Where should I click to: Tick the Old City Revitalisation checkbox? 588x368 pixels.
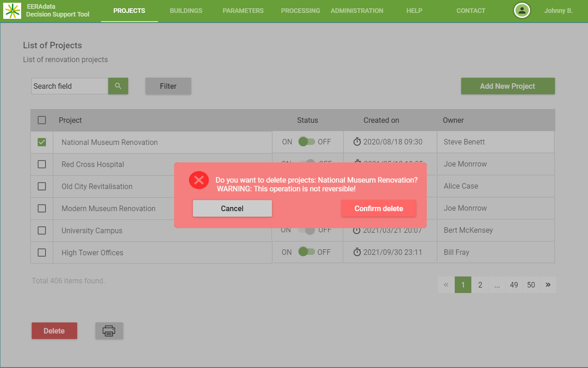[x=42, y=186]
